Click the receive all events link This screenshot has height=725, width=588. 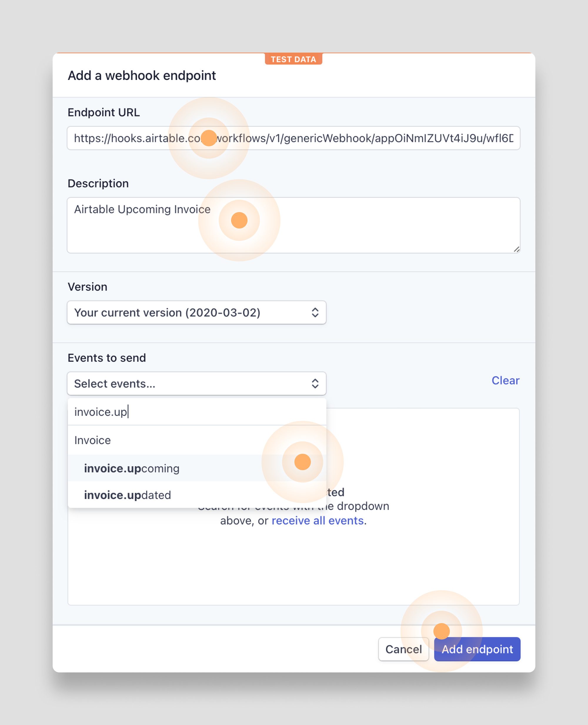[318, 520]
